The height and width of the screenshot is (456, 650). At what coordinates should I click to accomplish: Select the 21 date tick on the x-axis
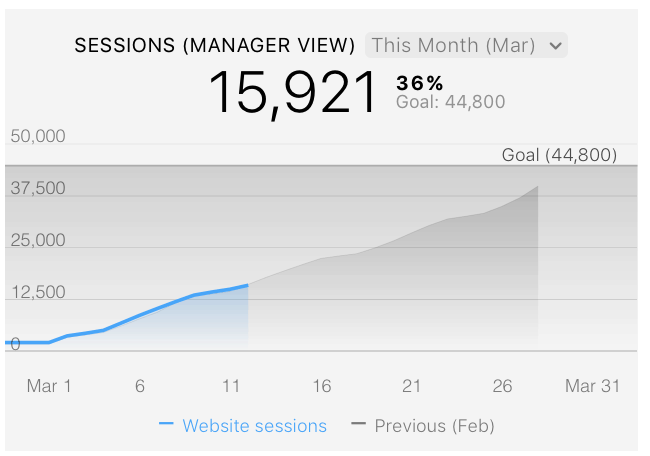pyautogui.click(x=411, y=386)
